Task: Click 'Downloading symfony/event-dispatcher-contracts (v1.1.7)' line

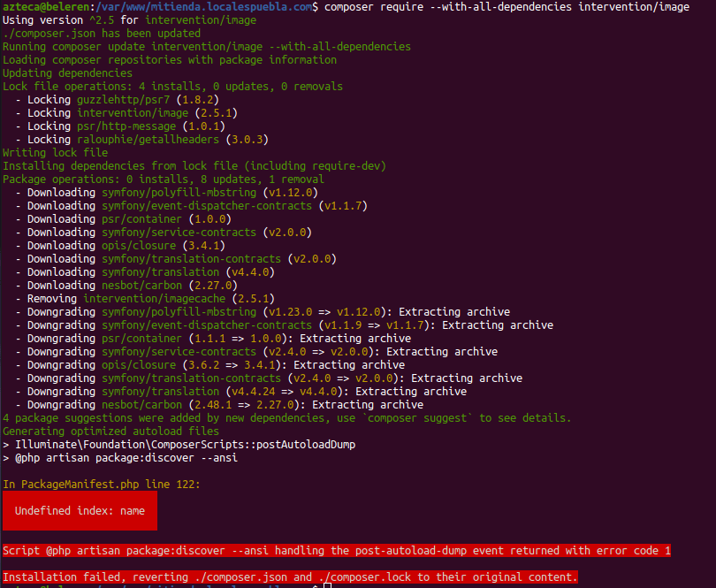Action: click(x=191, y=206)
